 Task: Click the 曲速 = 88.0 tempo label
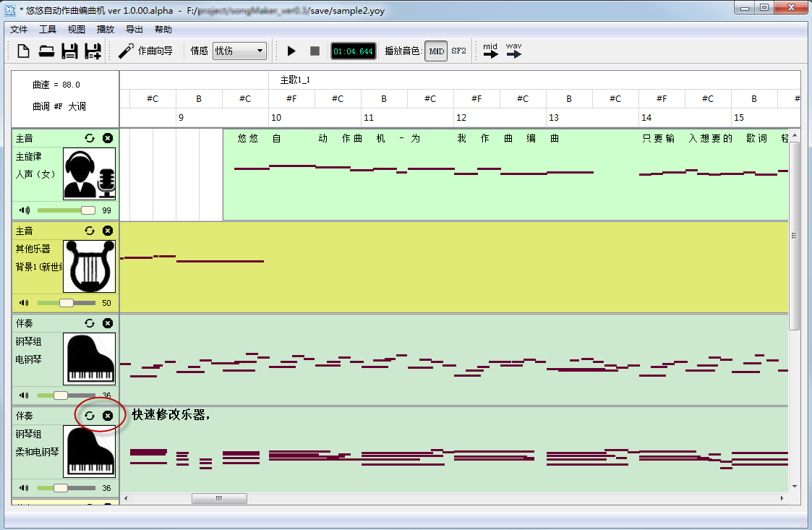(56, 85)
